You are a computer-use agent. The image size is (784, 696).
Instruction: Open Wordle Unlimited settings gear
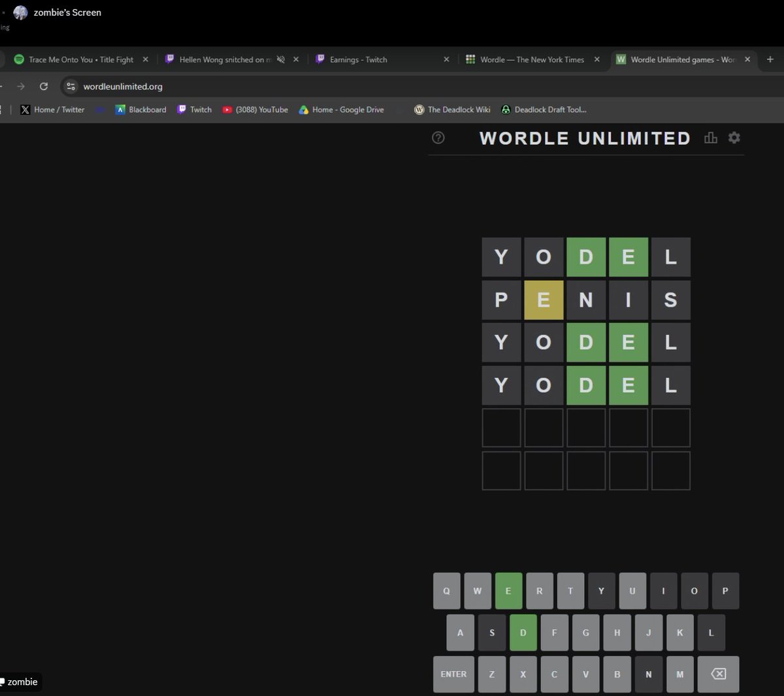coord(734,138)
